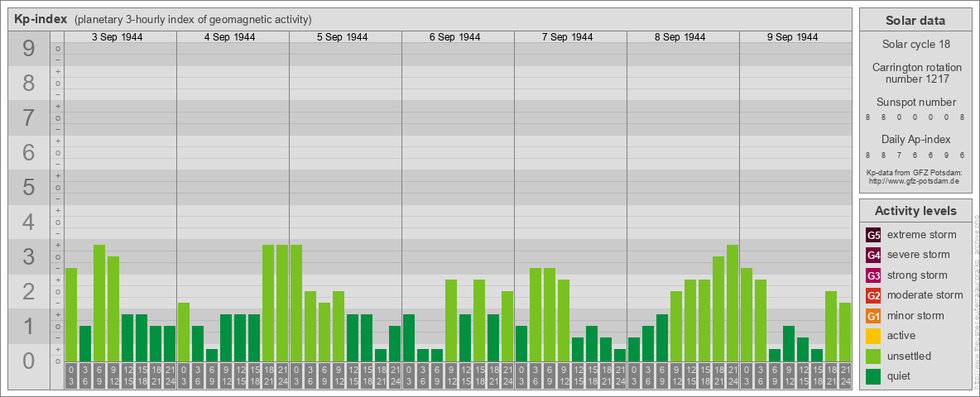Click the Sunspot number label
Image resolution: width=980 pixels, height=397 pixels.
916,103
